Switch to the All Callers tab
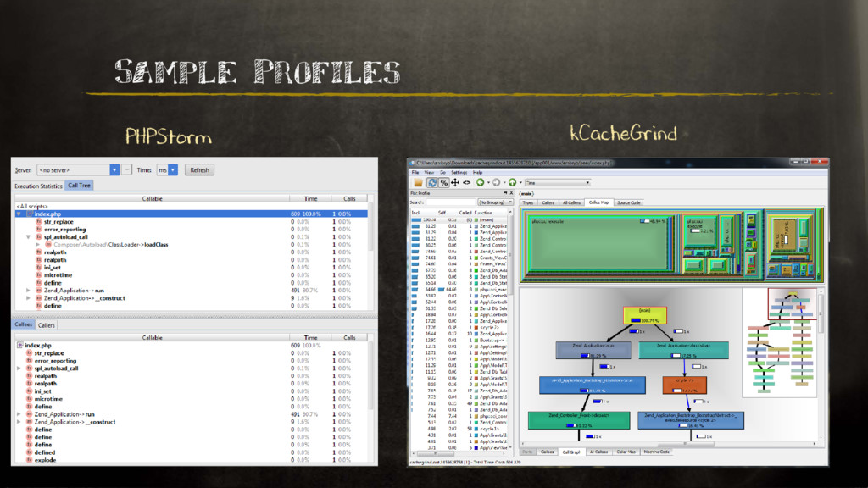 pos(571,203)
